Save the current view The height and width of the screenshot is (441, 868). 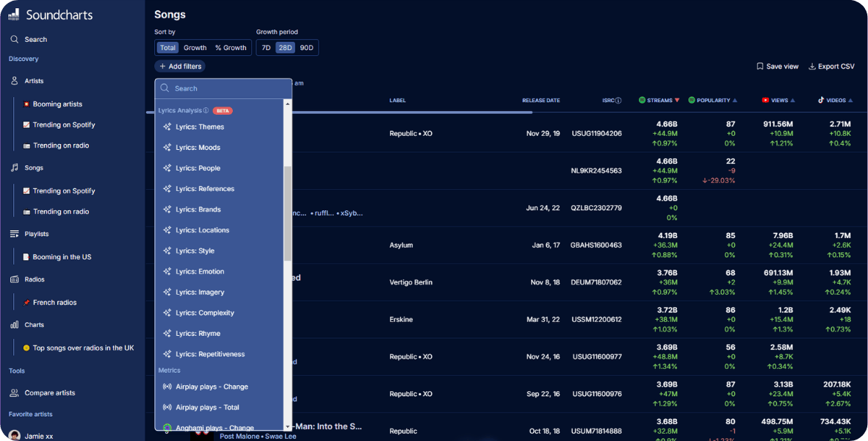point(776,65)
